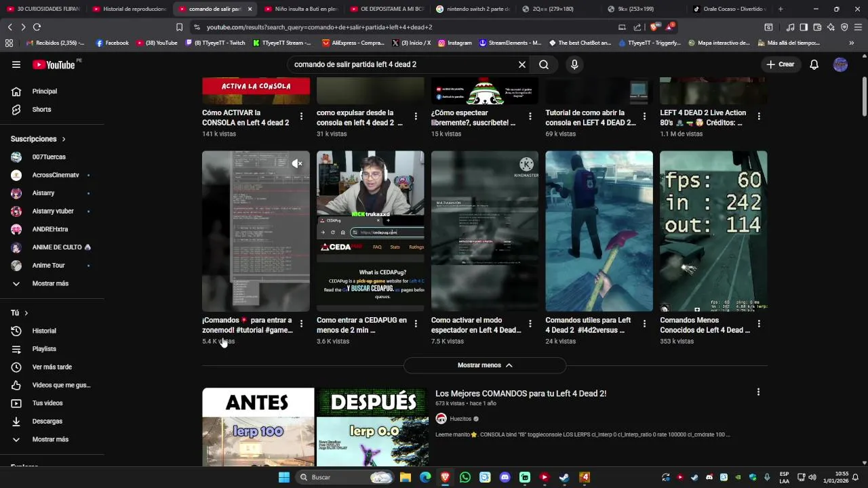Show more bookmarks with the overflow chevron
Image resolution: width=868 pixels, height=488 pixels.
click(852, 43)
